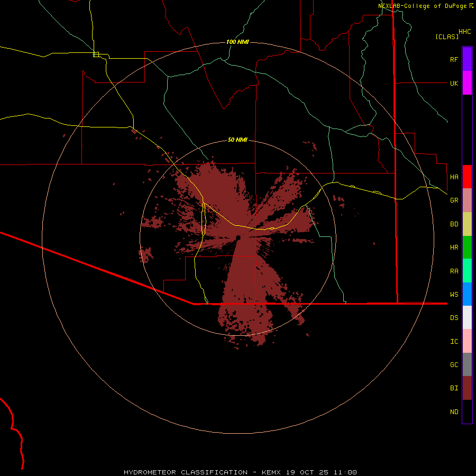This screenshot has width=476, height=476.
Task: Click the HA legend label
Action: (454, 177)
